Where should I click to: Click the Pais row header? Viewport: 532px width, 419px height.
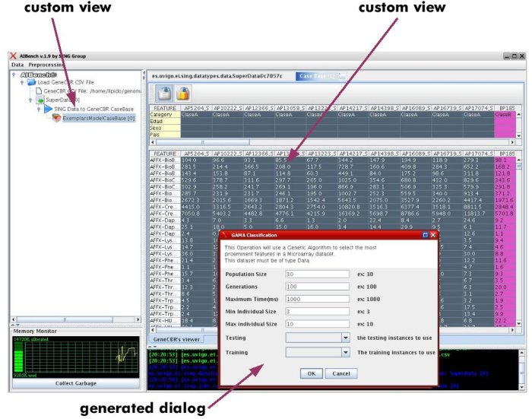pyautogui.click(x=165, y=135)
